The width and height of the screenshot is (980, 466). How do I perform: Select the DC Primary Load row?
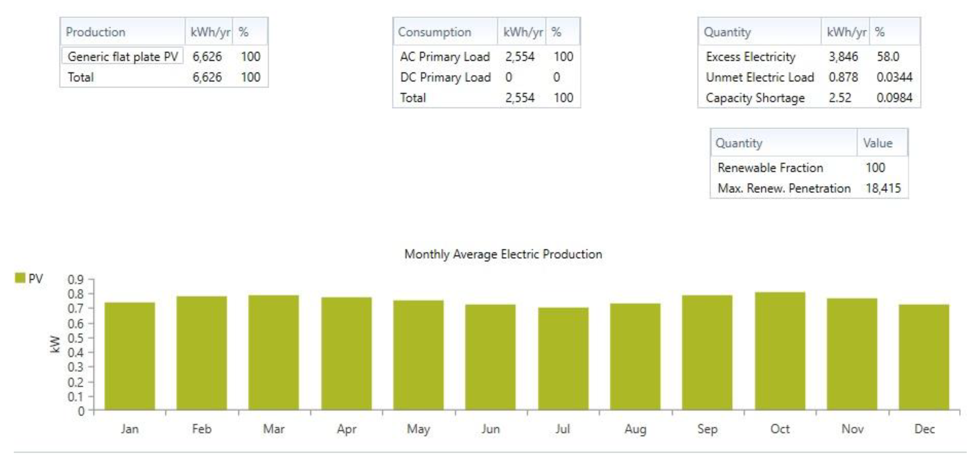click(x=445, y=77)
